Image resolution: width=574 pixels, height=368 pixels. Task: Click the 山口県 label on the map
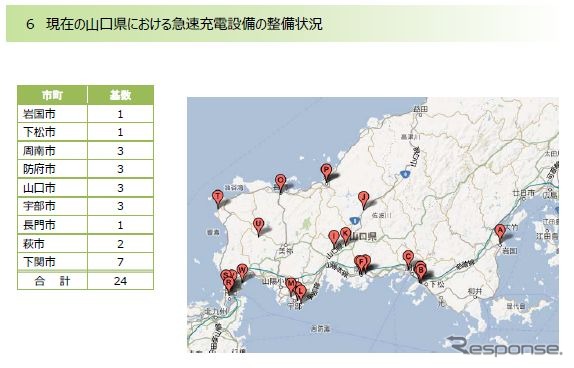pos(363,236)
